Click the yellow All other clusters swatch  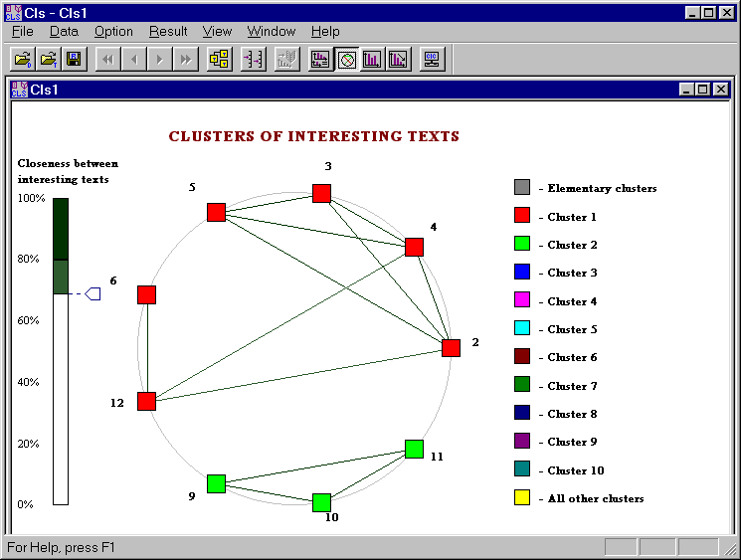pyautogui.click(x=522, y=497)
